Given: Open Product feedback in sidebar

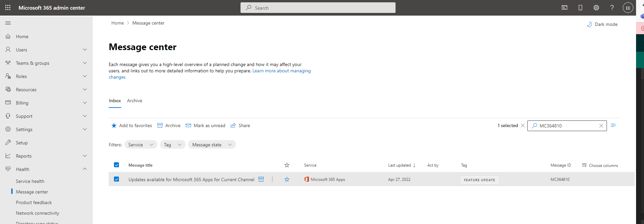Looking at the screenshot, I should (34, 202).
